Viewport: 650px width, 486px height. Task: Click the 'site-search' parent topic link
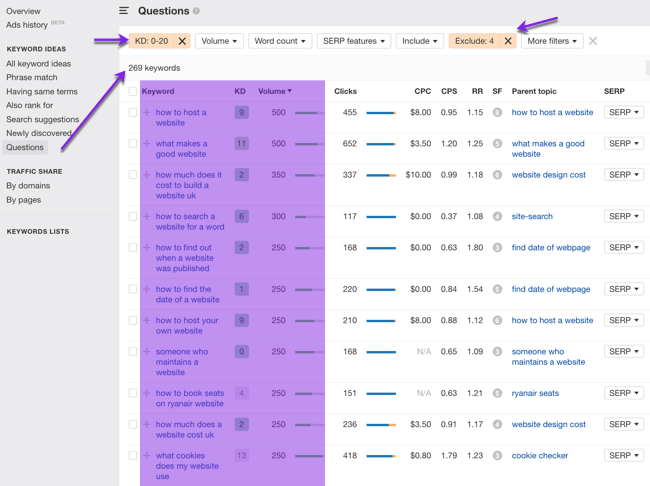point(534,216)
